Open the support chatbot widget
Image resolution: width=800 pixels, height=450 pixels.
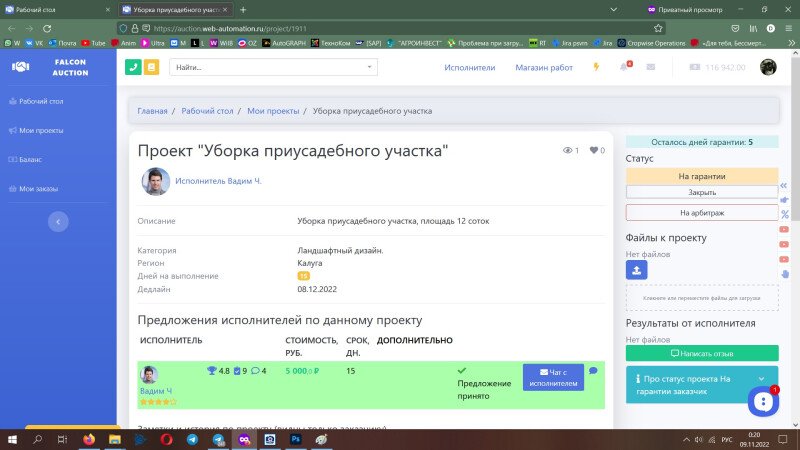763,401
